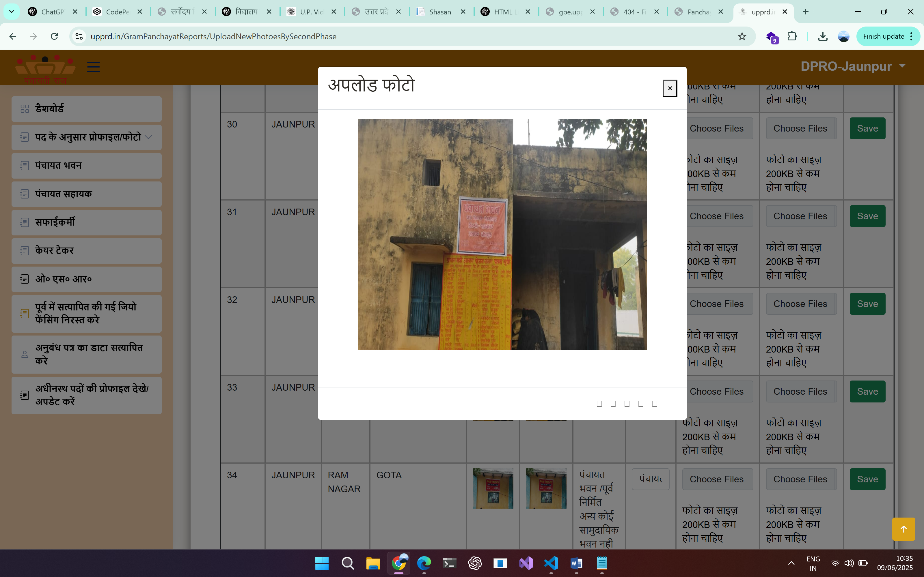924x577 pixels.
Task: Switch to the Shasan browser tab
Action: point(439,12)
